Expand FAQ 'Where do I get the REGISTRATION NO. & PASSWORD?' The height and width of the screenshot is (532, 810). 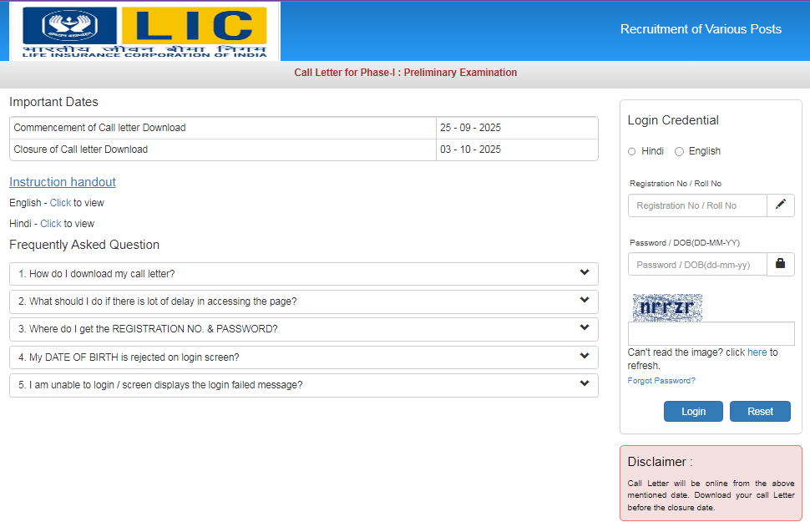click(304, 329)
